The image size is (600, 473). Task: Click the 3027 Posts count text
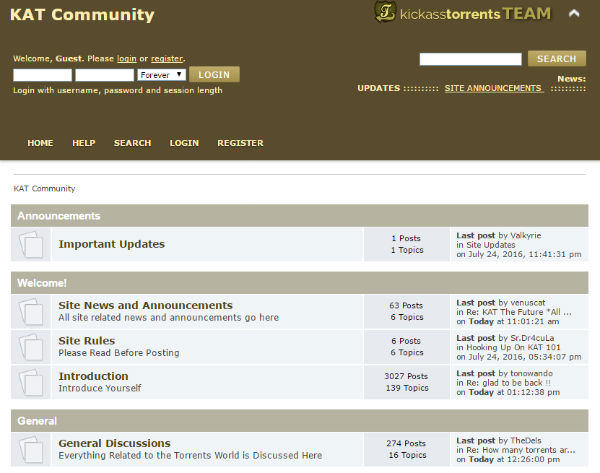pos(406,376)
